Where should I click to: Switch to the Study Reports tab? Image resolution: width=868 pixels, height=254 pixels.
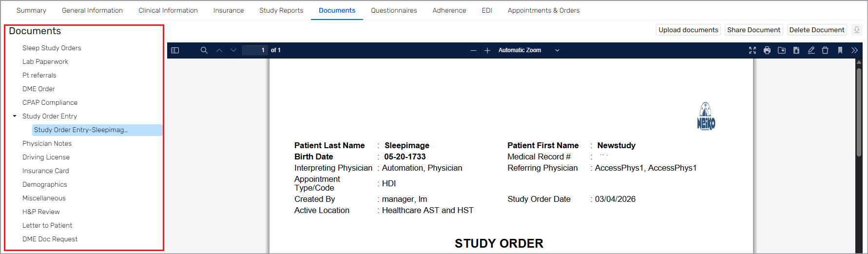(x=281, y=10)
